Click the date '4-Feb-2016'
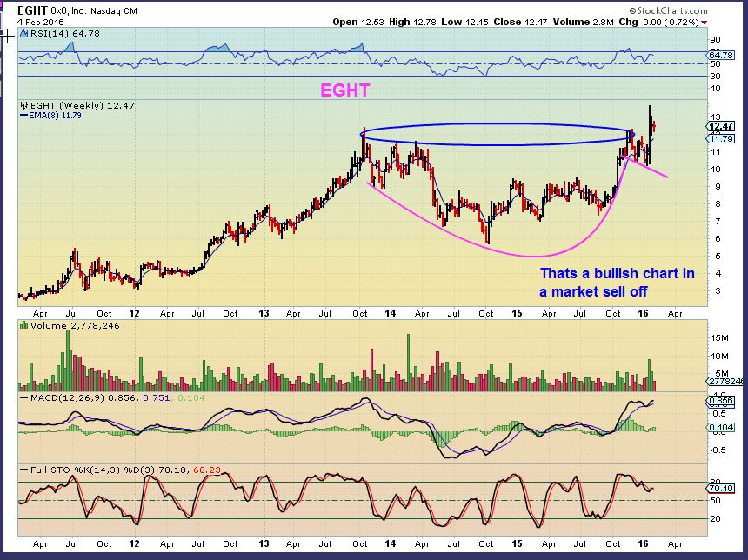 click(41, 23)
